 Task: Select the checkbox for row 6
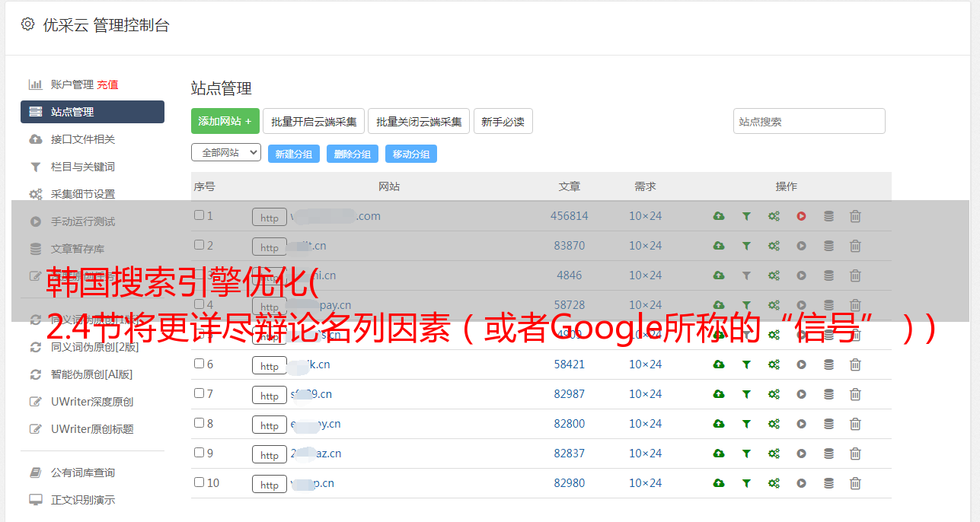coord(200,364)
